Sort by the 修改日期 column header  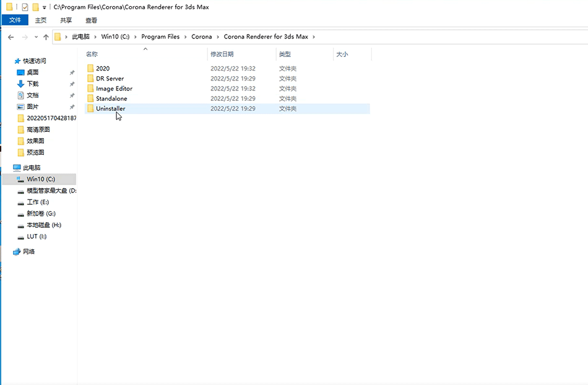[x=222, y=54]
